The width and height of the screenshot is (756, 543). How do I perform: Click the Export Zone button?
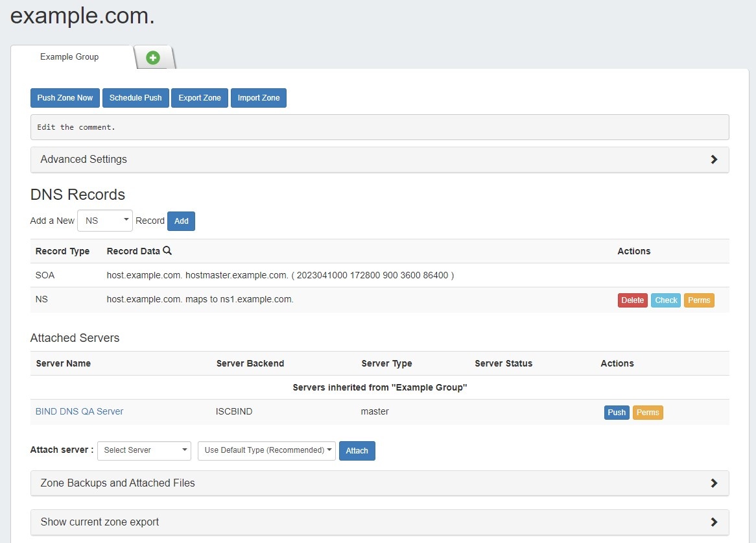pyautogui.click(x=200, y=98)
